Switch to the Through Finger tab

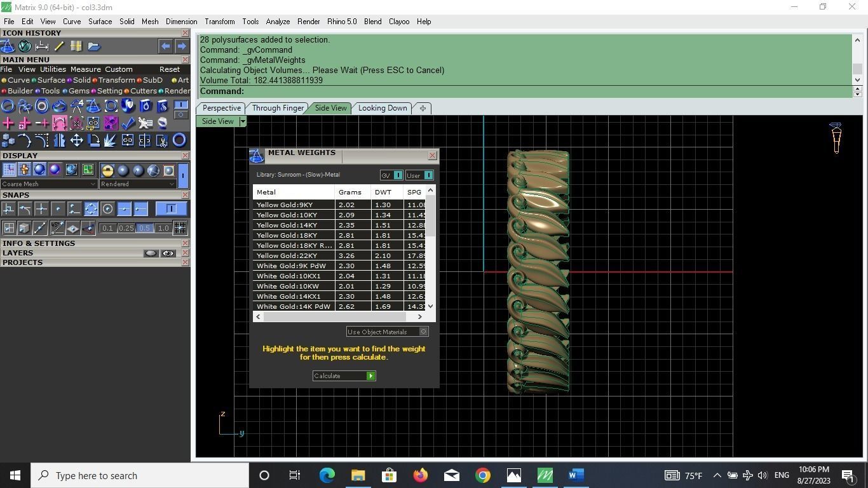coord(278,108)
